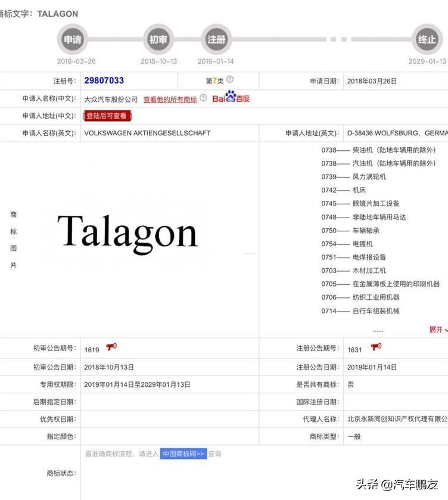The height and width of the screenshot is (500, 448).
Task: Click goods item 0739 风力涡轮机
Action: (354, 176)
